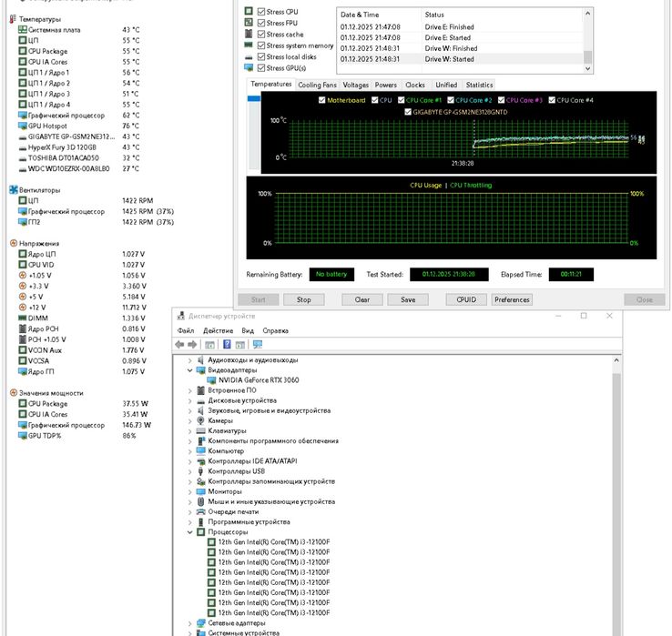Image resolution: width=672 pixels, height=636 pixels.
Task: Click the Clear button
Action: coord(362,299)
